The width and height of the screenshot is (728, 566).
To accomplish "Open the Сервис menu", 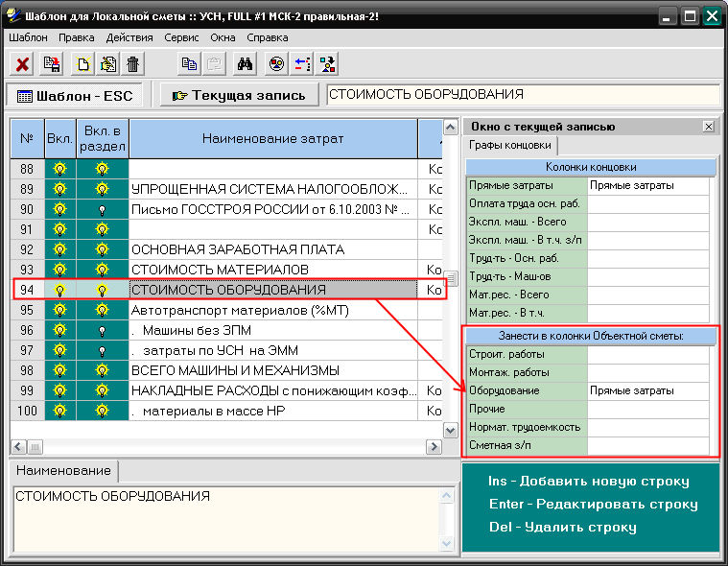I will 180,37.
